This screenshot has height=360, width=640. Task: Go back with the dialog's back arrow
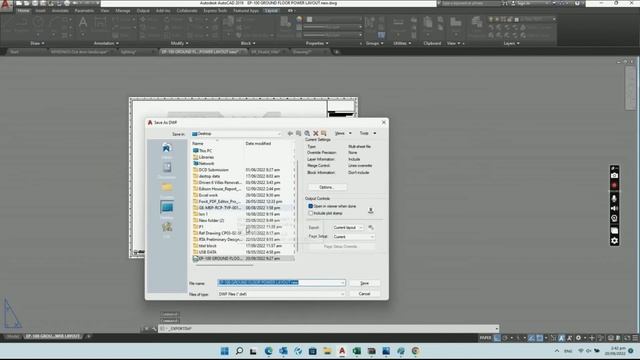tap(290, 133)
